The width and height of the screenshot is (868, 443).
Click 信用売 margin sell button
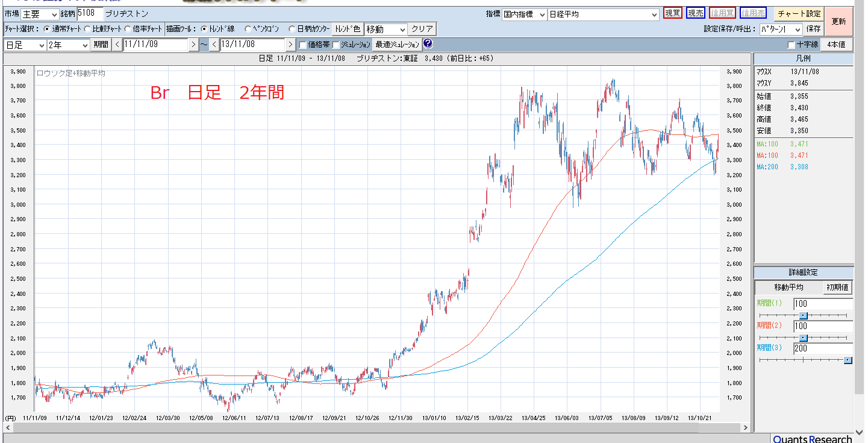pos(753,13)
